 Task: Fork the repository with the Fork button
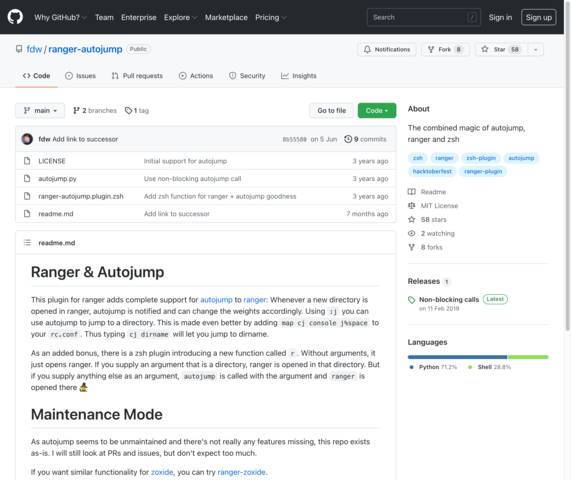(445, 49)
